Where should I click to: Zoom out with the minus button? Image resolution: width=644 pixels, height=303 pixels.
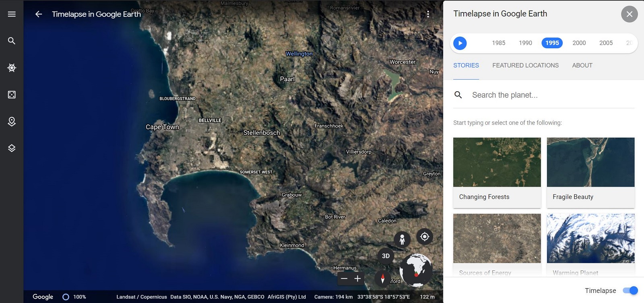tap(344, 278)
